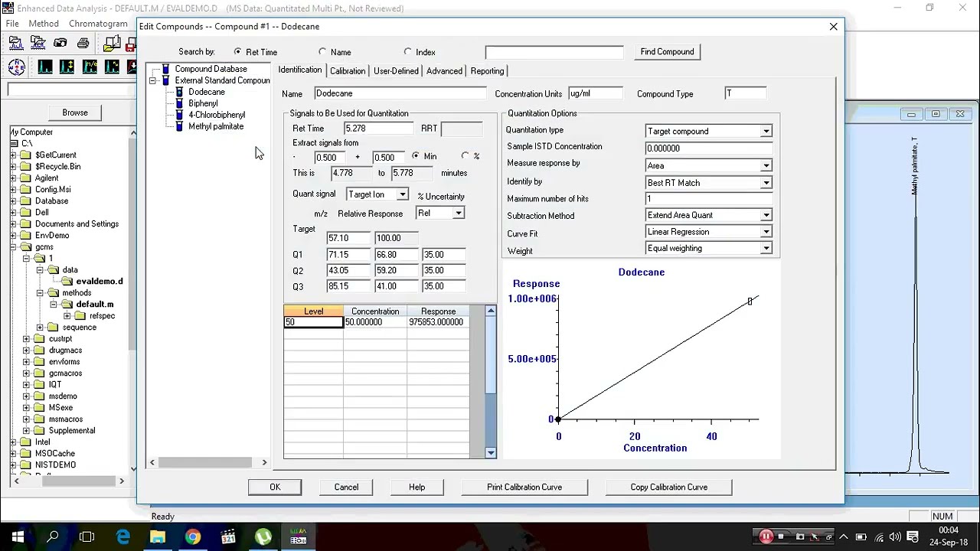Open the Weight dropdown
980x551 pixels.
(x=766, y=249)
